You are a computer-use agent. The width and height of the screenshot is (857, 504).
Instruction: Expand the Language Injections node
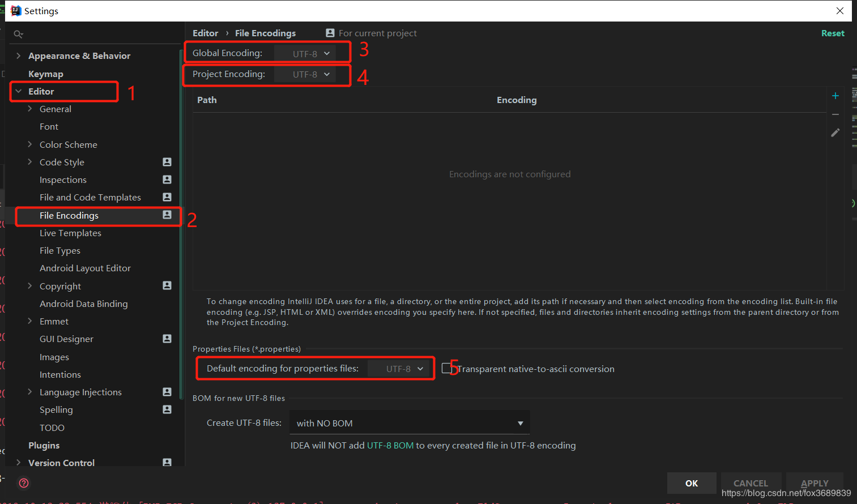point(29,392)
